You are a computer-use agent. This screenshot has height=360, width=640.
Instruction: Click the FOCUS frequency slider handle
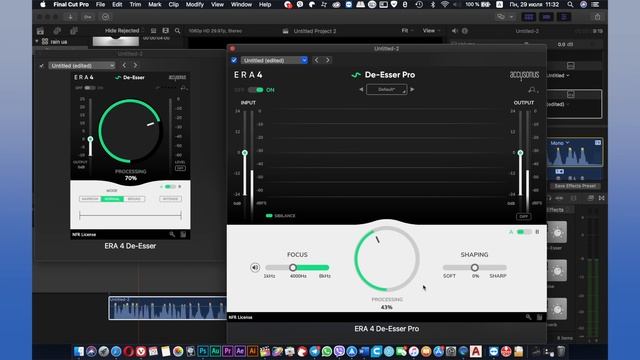pyautogui.click(x=293, y=268)
